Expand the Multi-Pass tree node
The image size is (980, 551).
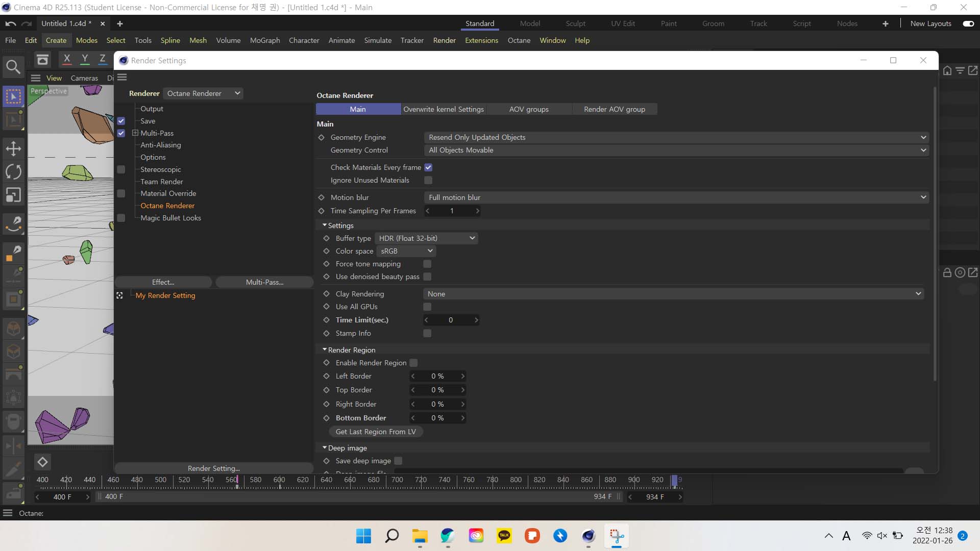point(135,133)
